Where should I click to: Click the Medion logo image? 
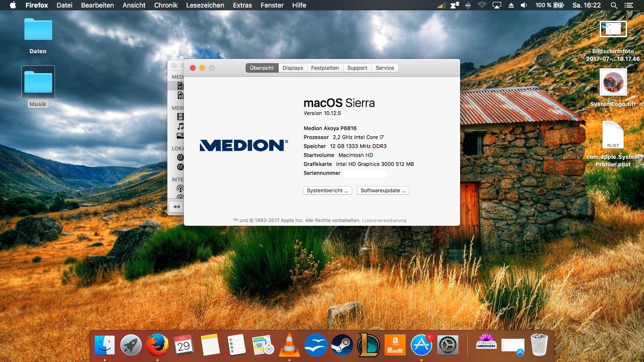click(x=244, y=145)
